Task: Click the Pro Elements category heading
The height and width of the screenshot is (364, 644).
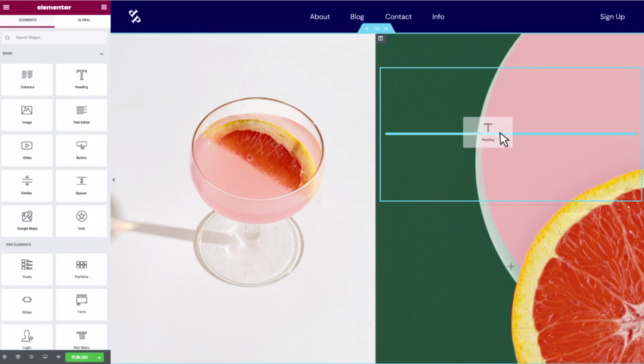Action: coord(19,245)
